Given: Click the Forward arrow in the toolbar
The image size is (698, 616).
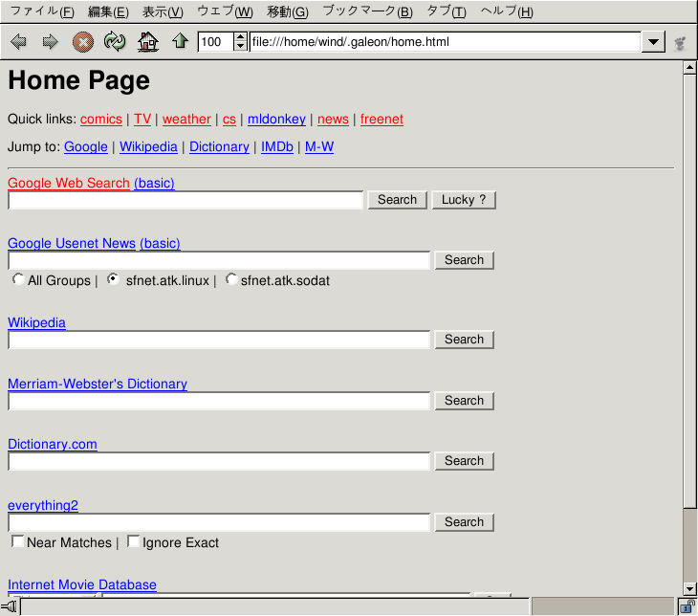Looking at the screenshot, I should (50, 42).
